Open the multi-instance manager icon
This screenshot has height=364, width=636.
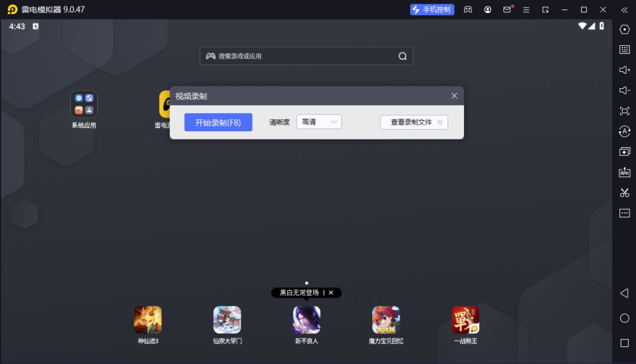coord(624,151)
